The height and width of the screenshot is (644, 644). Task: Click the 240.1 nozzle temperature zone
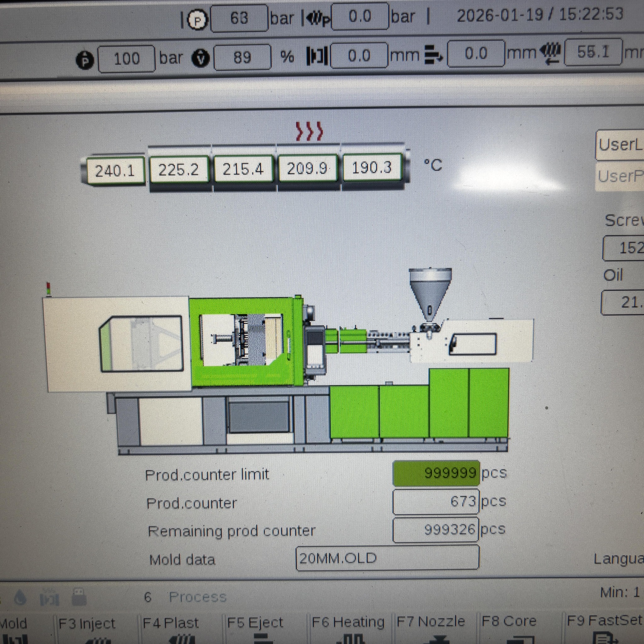(x=115, y=171)
